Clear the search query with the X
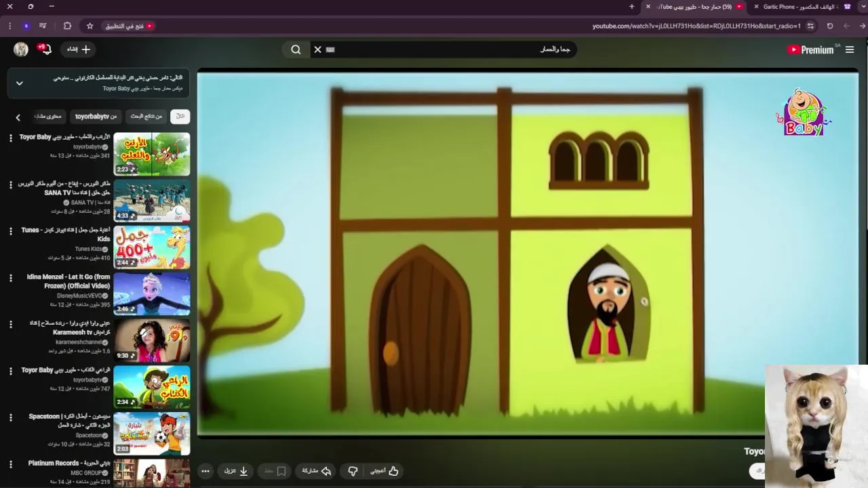868x488 pixels. point(317,49)
